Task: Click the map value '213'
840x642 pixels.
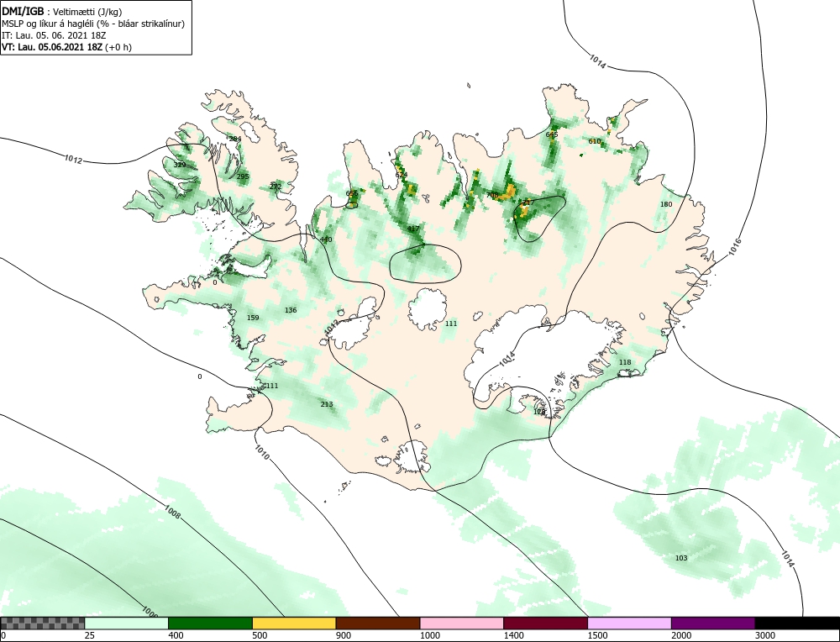Action: click(x=327, y=404)
